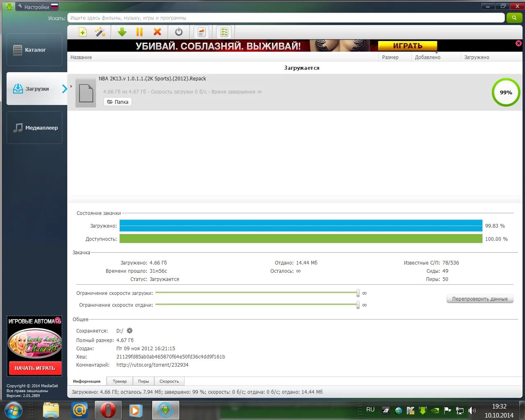Click the NBA 2K13 torrent title

click(x=152, y=79)
